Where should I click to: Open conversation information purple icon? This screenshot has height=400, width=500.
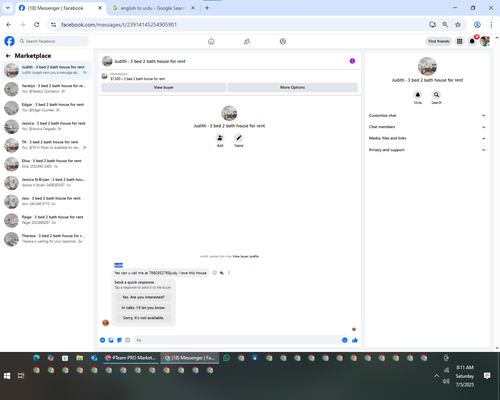(352, 61)
